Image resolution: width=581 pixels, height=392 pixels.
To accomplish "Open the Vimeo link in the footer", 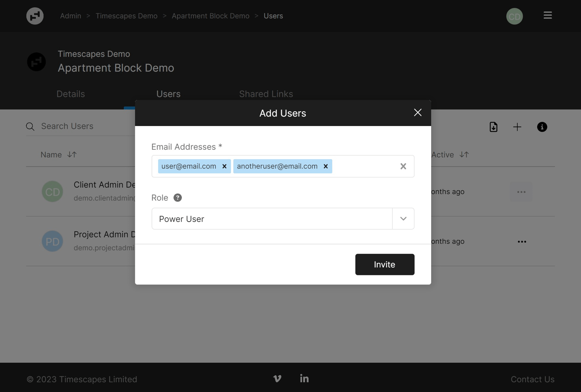I will tap(277, 379).
